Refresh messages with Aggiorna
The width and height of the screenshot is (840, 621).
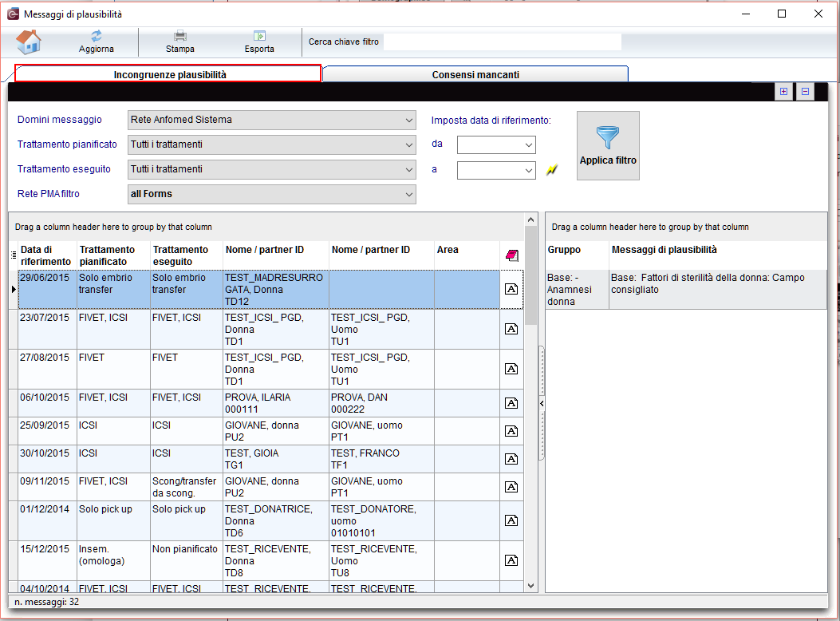[x=97, y=42]
